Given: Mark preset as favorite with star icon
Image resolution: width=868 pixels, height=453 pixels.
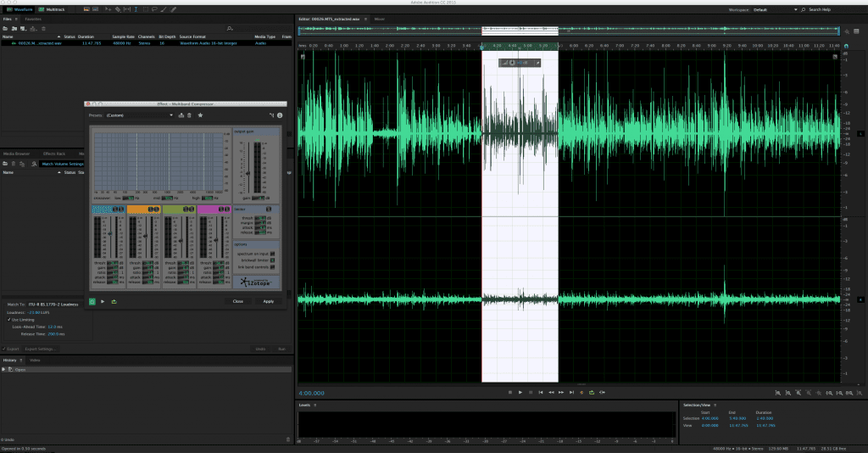Looking at the screenshot, I should click(200, 115).
